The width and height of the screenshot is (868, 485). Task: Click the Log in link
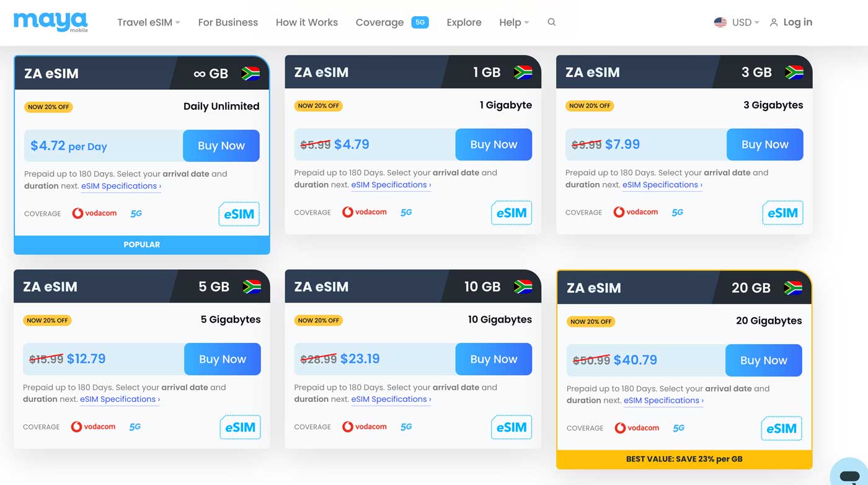point(797,22)
